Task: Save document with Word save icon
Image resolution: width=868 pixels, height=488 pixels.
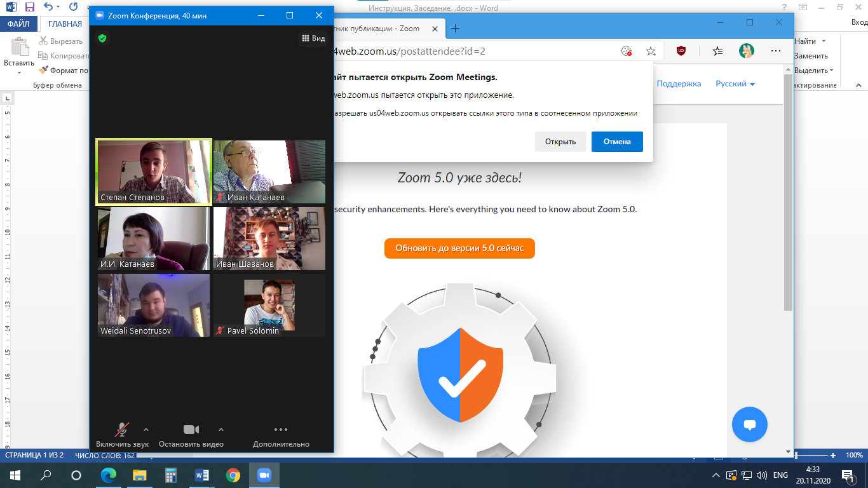Action: pyautogui.click(x=29, y=8)
